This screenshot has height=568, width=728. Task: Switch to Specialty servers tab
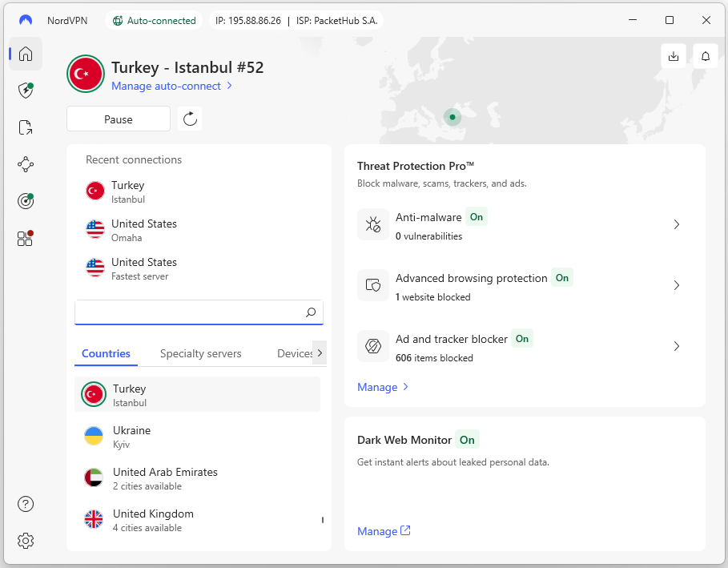click(x=200, y=353)
